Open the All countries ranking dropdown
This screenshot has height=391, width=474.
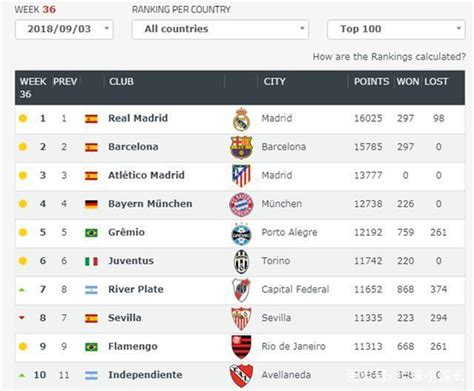click(x=220, y=29)
